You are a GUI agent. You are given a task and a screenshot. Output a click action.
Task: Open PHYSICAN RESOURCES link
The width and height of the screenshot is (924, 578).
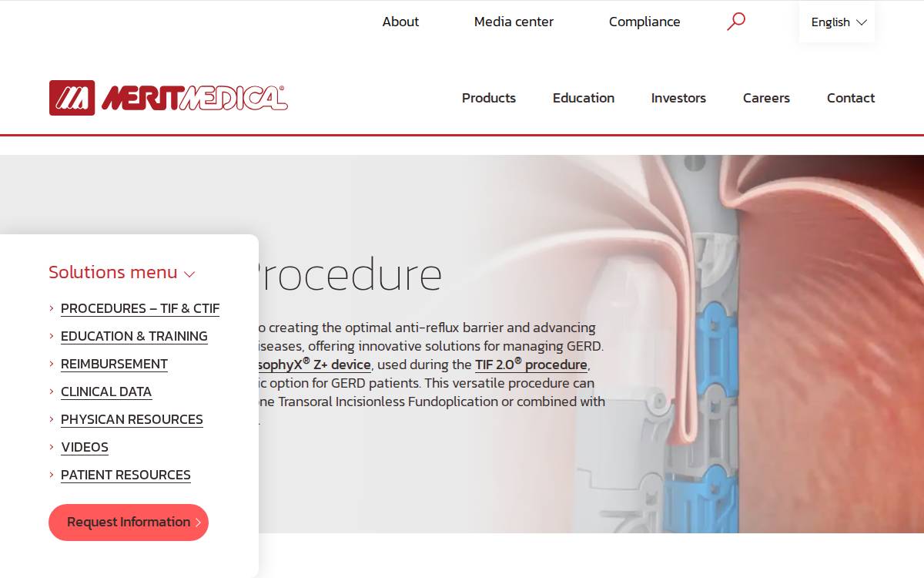(132, 419)
